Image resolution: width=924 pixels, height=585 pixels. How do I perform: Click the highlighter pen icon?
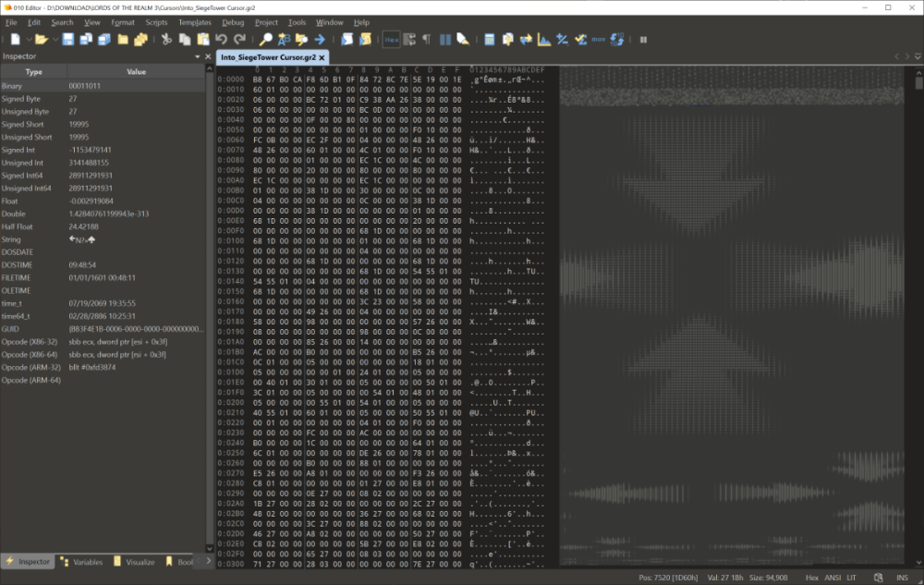coord(463,40)
